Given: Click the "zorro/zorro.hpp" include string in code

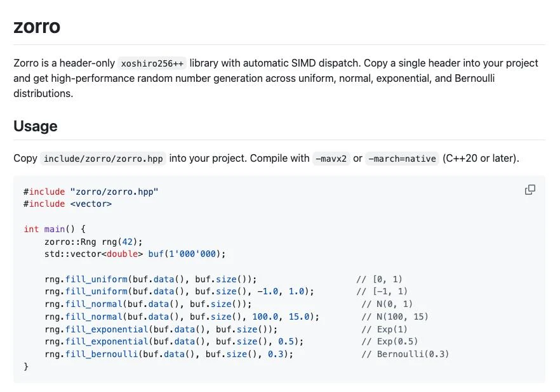Looking at the screenshot, I should pyautogui.click(x=114, y=192).
